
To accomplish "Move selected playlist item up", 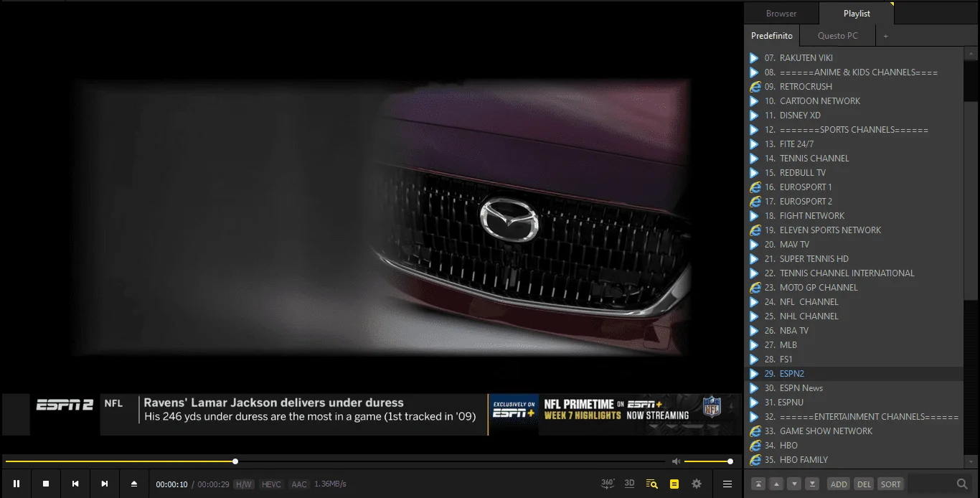I will tap(776, 484).
